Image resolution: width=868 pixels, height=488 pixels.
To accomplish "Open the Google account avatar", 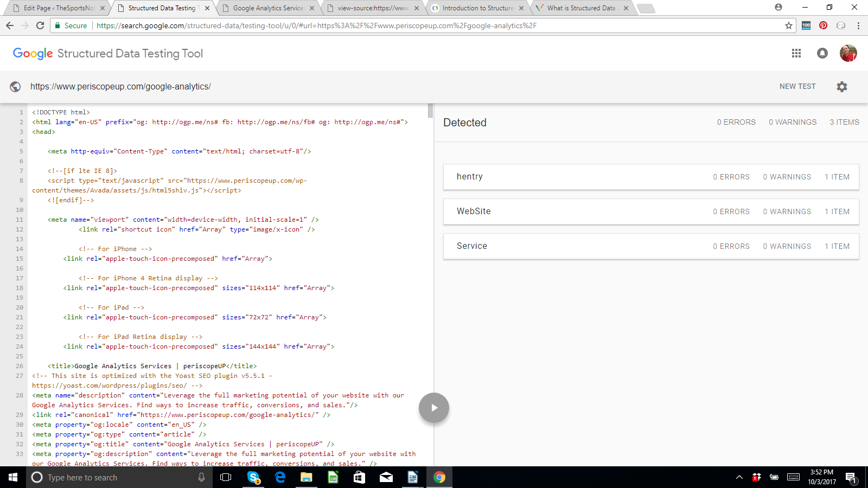I will pyautogui.click(x=848, y=53).
